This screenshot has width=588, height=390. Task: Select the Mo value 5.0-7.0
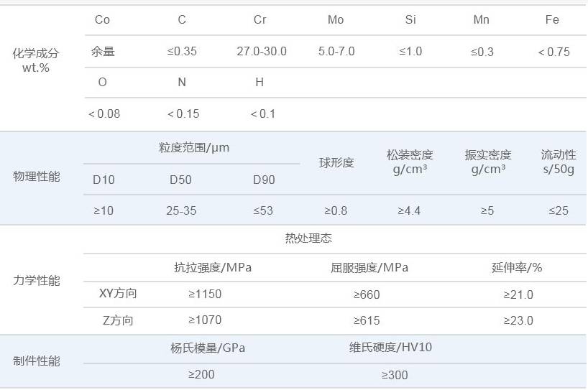click(336, 52)
